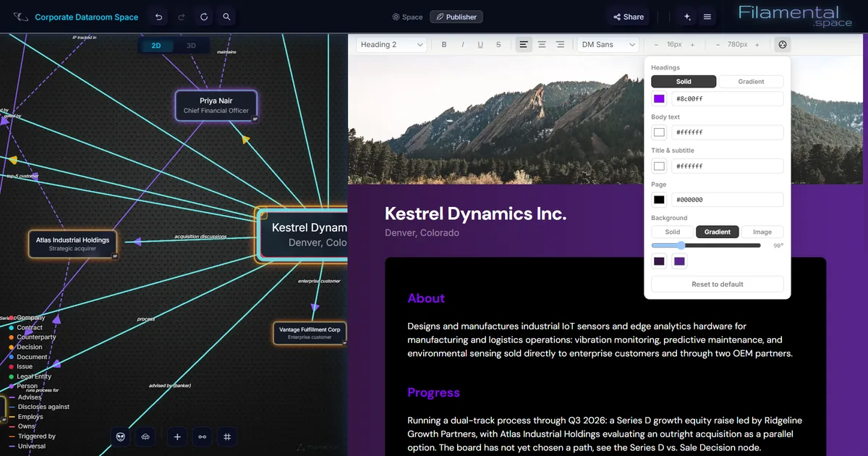Click the refresh icon in top toolbar
868x456 pixels.
tap(204, 17)
